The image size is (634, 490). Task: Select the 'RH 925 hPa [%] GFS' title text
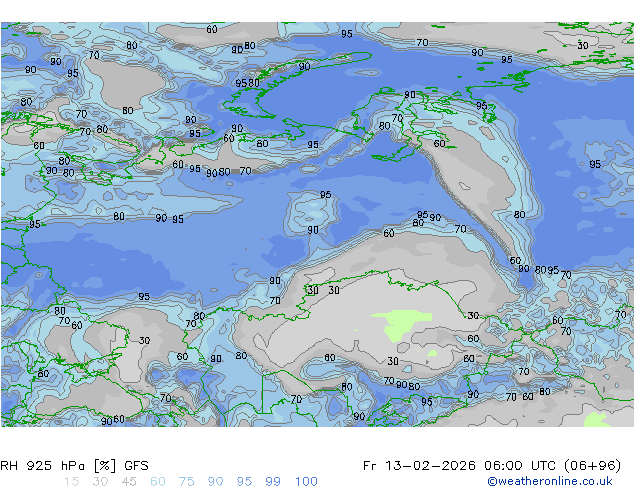click(x=74, y=466)
